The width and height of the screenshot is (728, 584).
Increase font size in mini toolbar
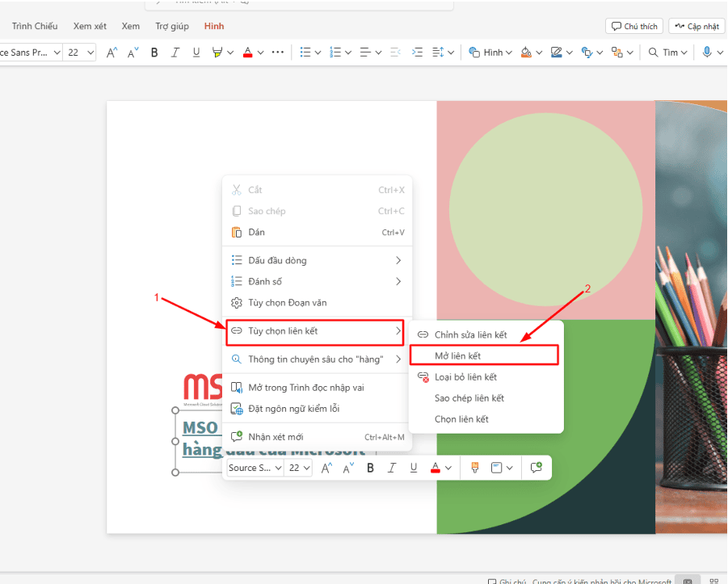[x=326, y=468]
